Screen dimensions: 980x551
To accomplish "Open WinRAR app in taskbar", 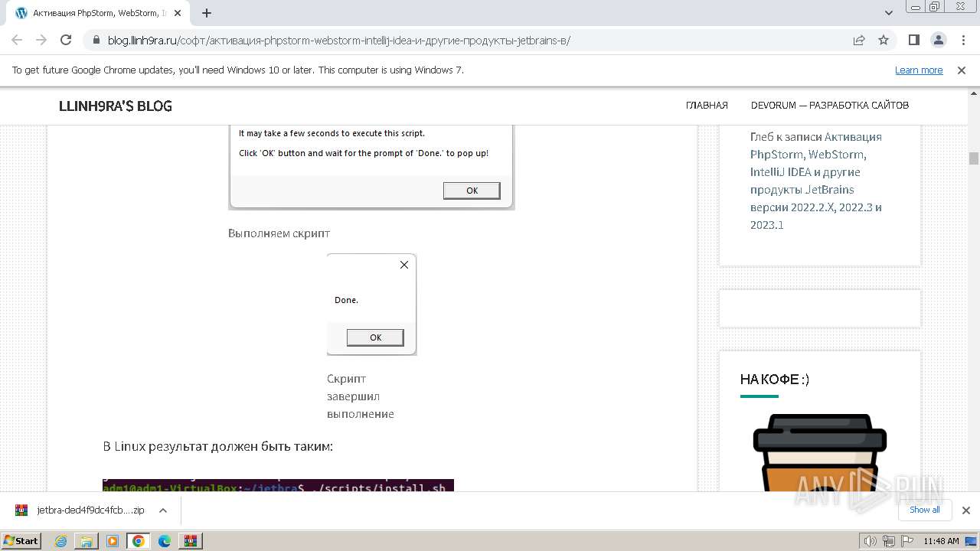I will point(190,541).
